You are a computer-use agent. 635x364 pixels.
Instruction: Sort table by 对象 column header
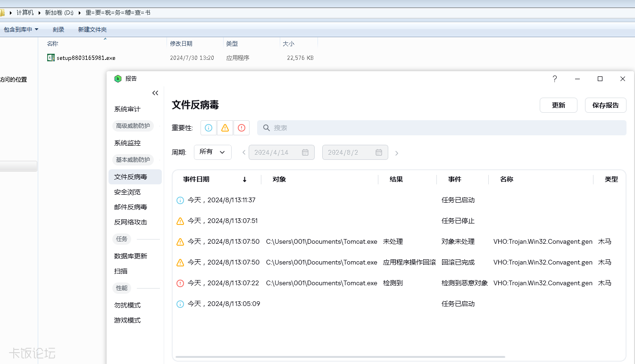tap(279, 179)
